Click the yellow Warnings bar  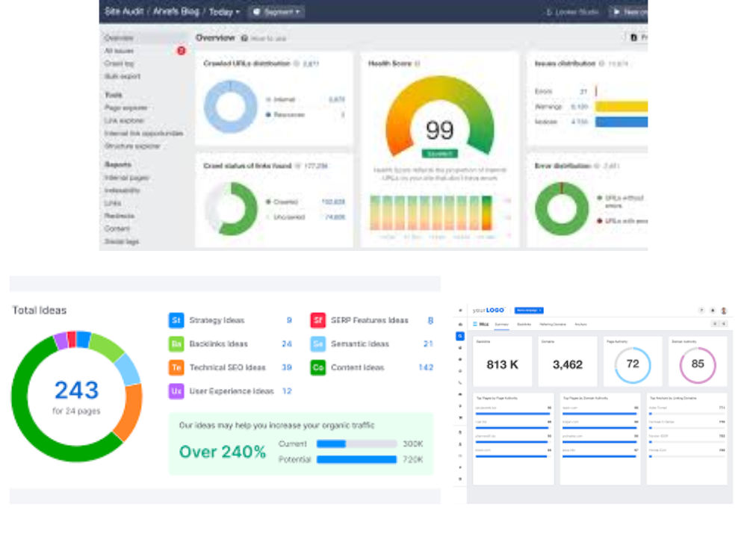[622, 106]
